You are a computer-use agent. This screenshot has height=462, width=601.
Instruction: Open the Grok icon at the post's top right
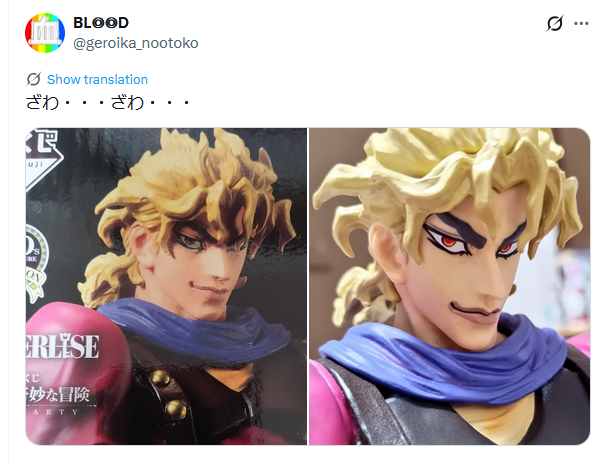click(x=555, y=23)
